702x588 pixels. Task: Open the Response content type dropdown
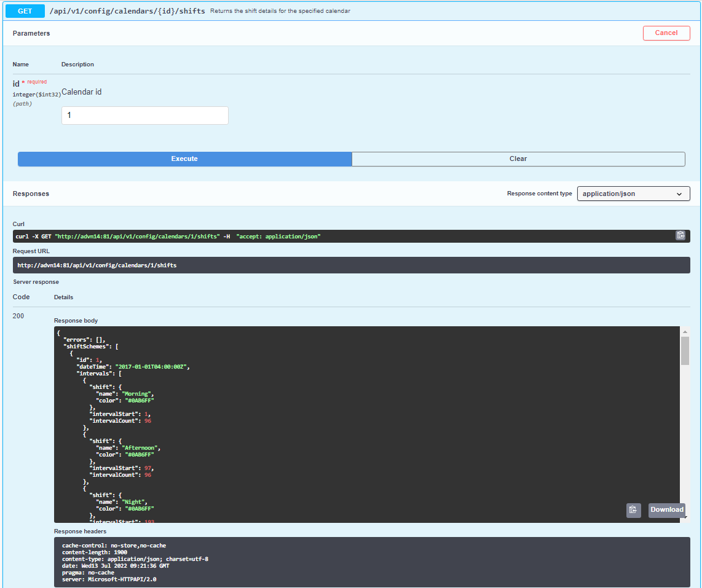pos(633,194)
